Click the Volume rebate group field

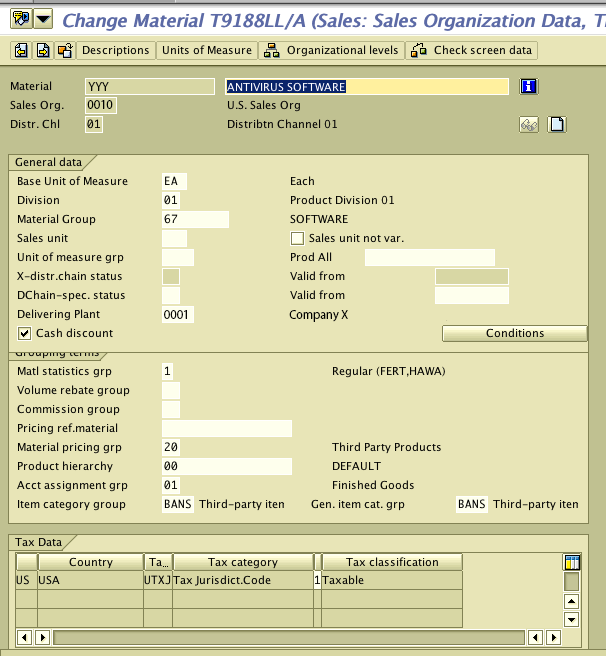coord(171,390)
